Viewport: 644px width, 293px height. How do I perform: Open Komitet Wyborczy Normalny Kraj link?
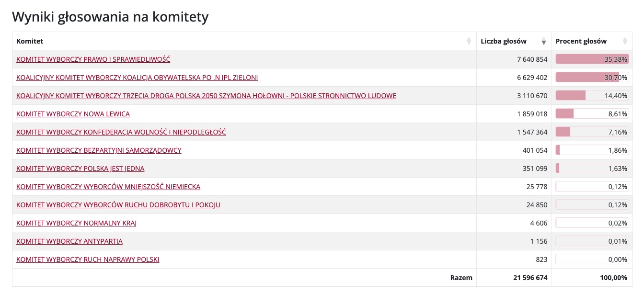76,223
